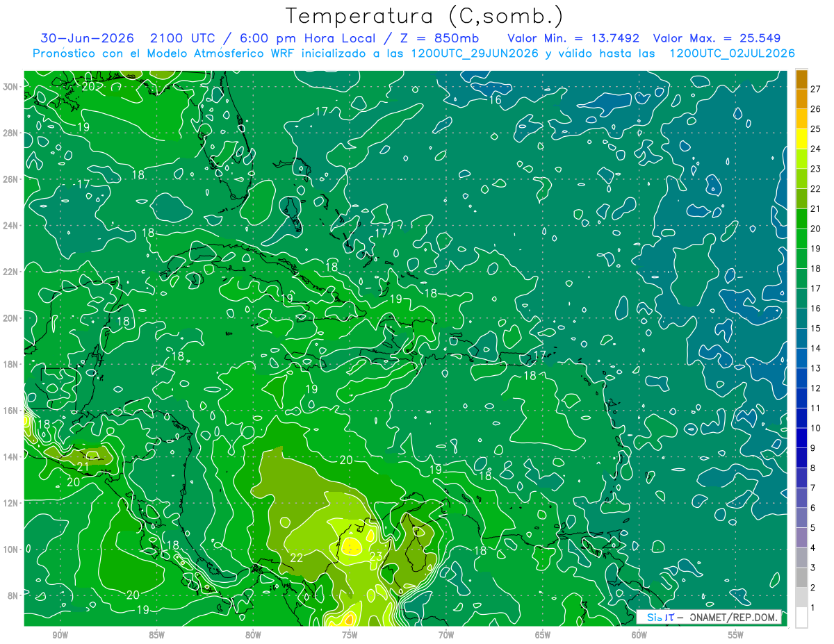The width and height of the screenshot is (834, 644).
Task: Click the 2 label on the color scale
Action: (813, 588)
